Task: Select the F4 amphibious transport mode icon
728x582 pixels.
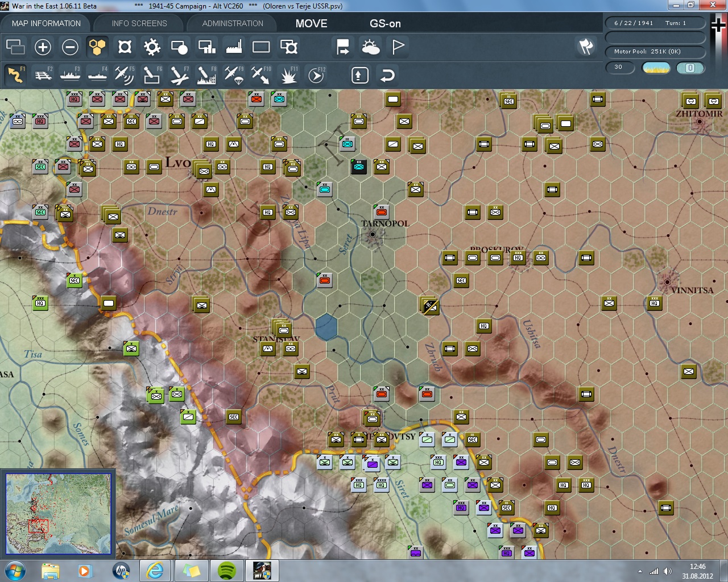Action: point(97,75)
